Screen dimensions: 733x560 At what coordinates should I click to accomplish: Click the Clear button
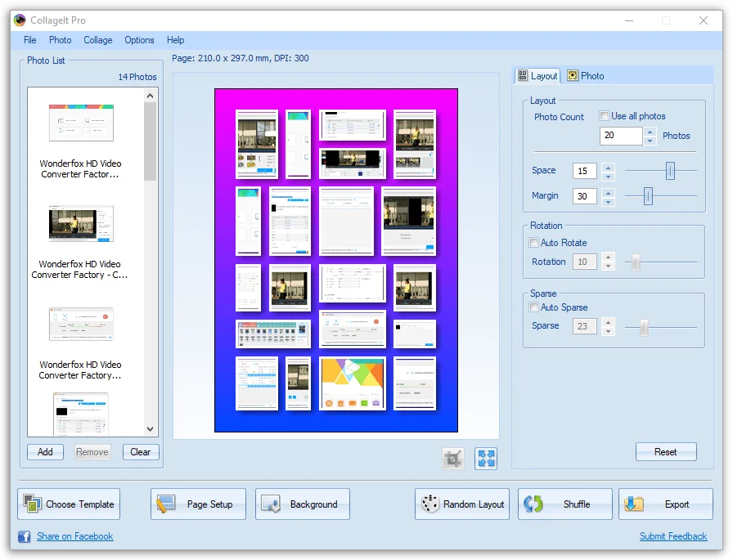coord(140,451)
